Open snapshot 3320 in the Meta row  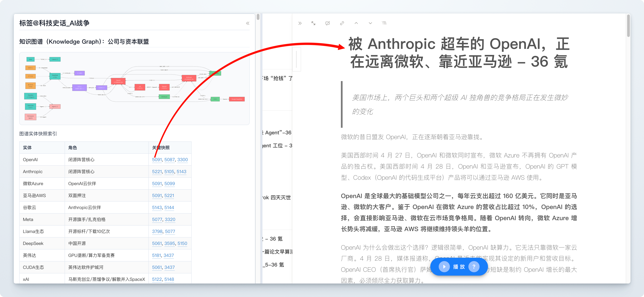[170, 220]
